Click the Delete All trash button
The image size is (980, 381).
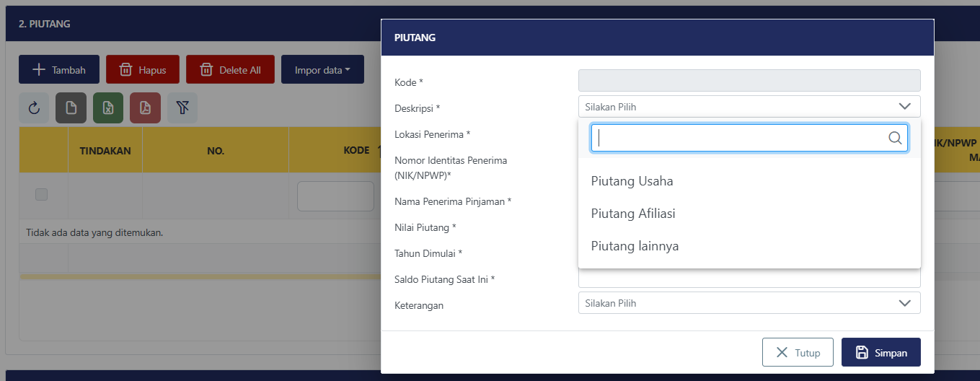(x=230, y=70)
